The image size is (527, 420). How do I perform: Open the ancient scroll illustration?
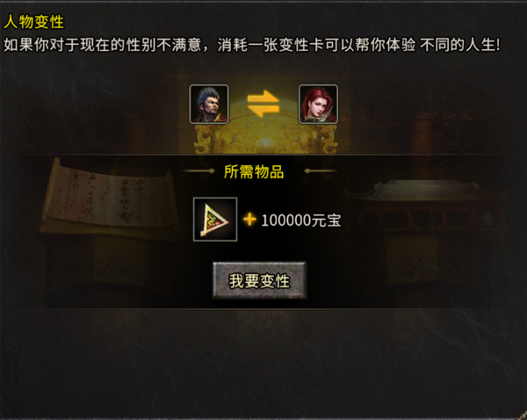tap(109, 200)
